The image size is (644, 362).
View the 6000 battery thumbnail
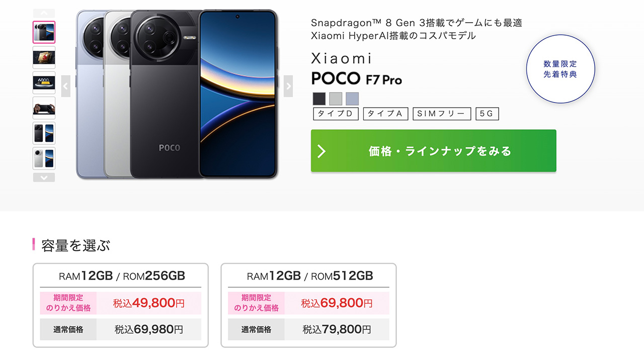(44, 82)
